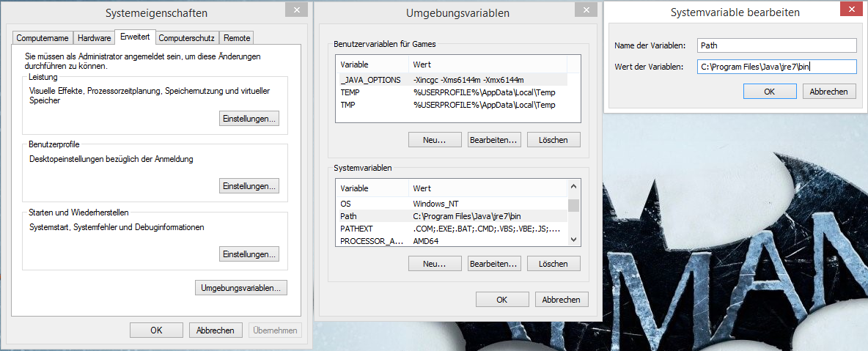Image resolution: width=868 pixels, height=351 pixels.
Task: Open Einstellungen for Starten und Wiederherstellen
Action: (249, 254)
